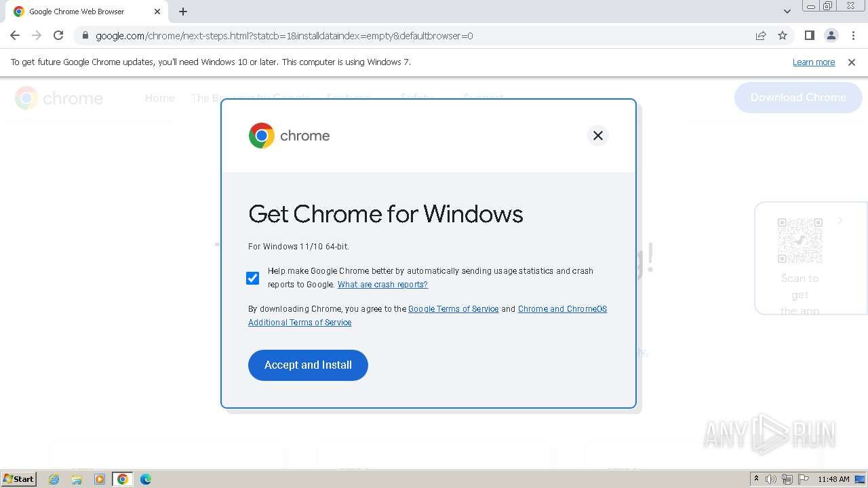
Task: Open the volume speaker tray icon
Action: (771, 479)
